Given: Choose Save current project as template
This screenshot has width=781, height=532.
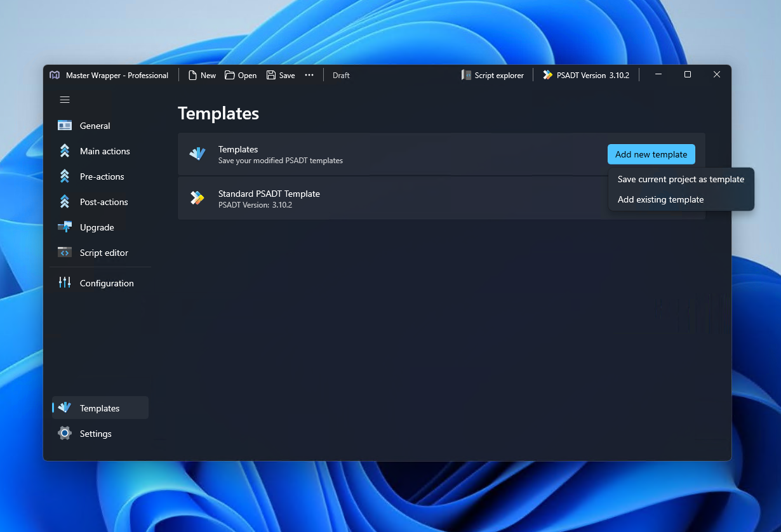Looking at the screenshot, I should point(681,180).
